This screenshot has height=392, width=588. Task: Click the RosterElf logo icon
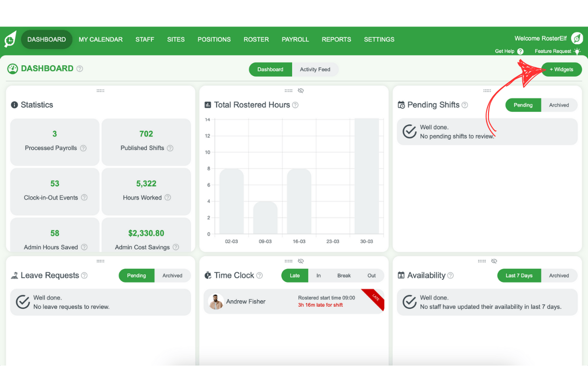[x=10, y=39]
